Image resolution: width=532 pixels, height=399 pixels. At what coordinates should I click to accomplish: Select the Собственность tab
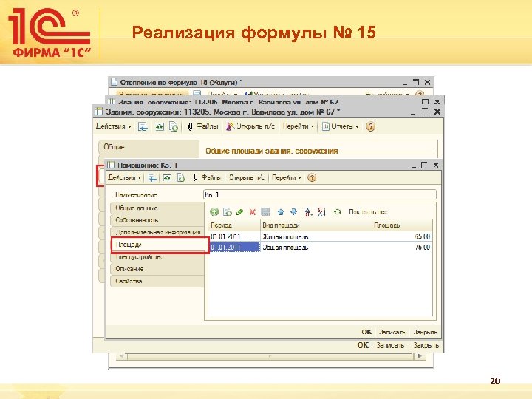click(x=157, y=220)
